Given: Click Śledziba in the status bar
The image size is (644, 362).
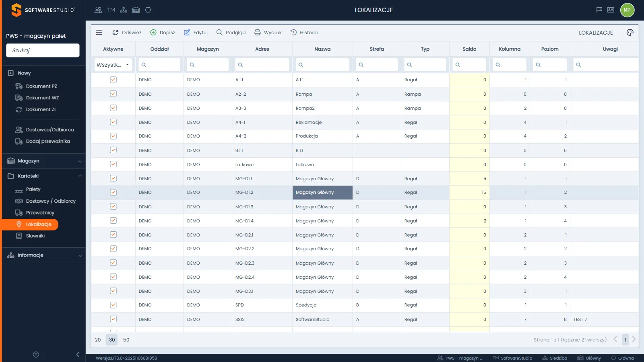Looking at the screenshot, I should coord(555,358).
